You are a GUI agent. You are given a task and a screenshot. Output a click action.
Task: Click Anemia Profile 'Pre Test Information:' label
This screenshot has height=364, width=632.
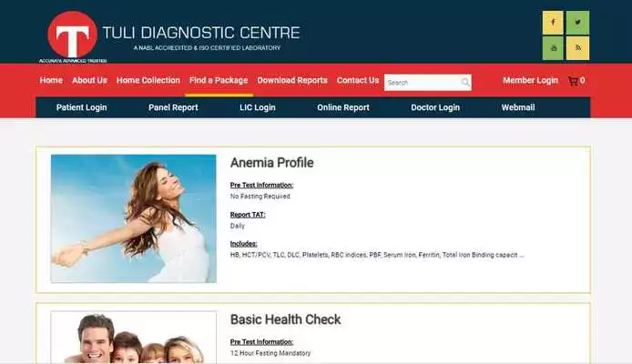(261, 186)
